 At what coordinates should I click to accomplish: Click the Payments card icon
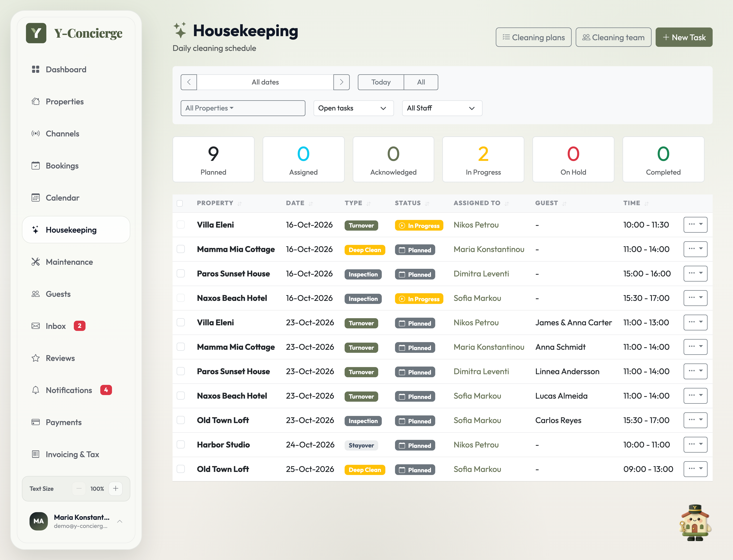35,422
